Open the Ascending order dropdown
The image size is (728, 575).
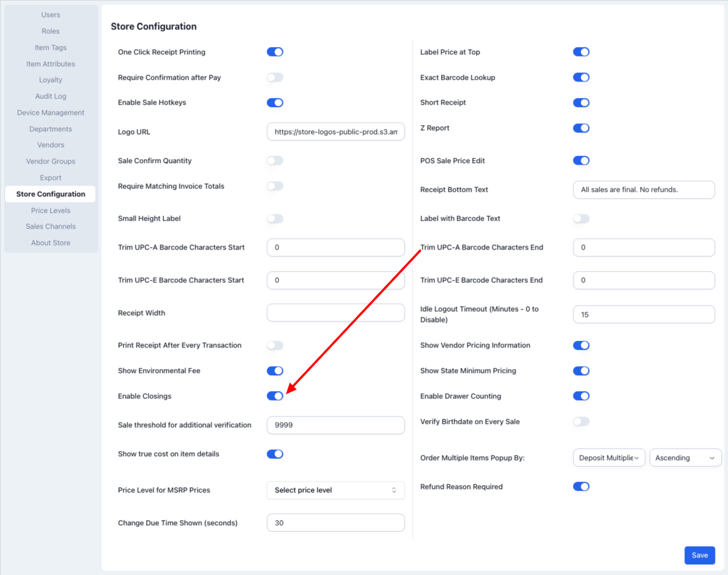click(684, 458)
